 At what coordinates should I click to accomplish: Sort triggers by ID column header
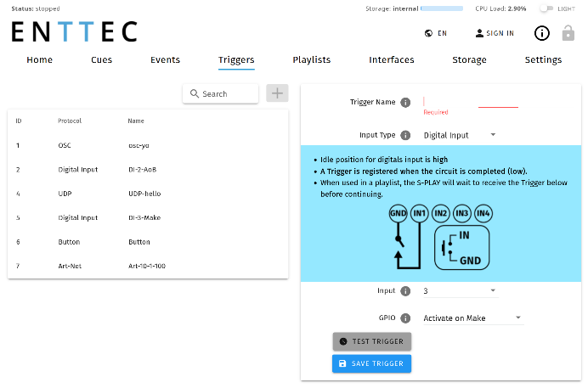point(19,121)
